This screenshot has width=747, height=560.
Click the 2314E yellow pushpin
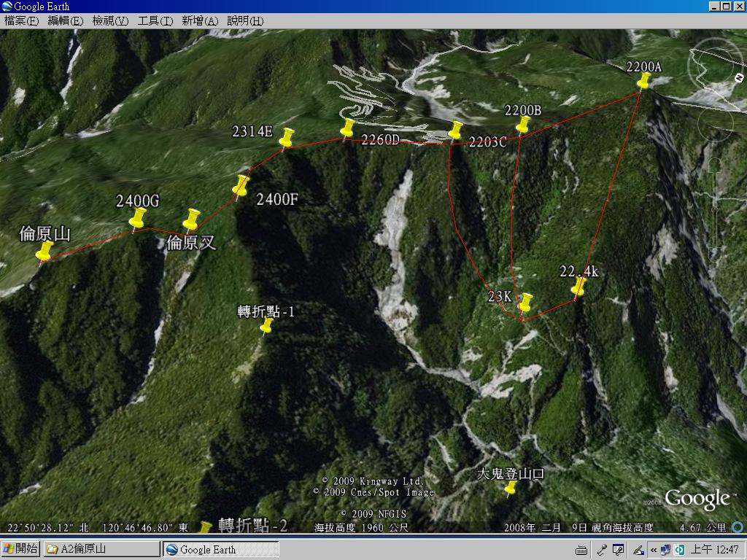(x=287, y=137)
